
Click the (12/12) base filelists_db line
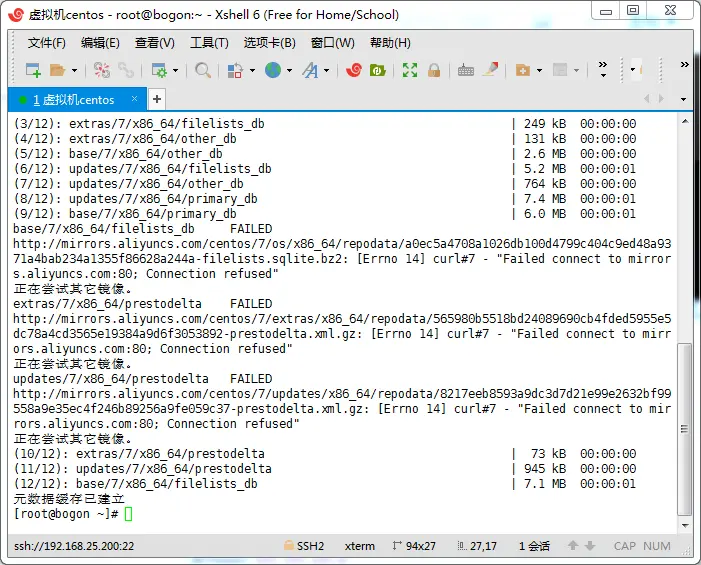click(x=325, y=484)
